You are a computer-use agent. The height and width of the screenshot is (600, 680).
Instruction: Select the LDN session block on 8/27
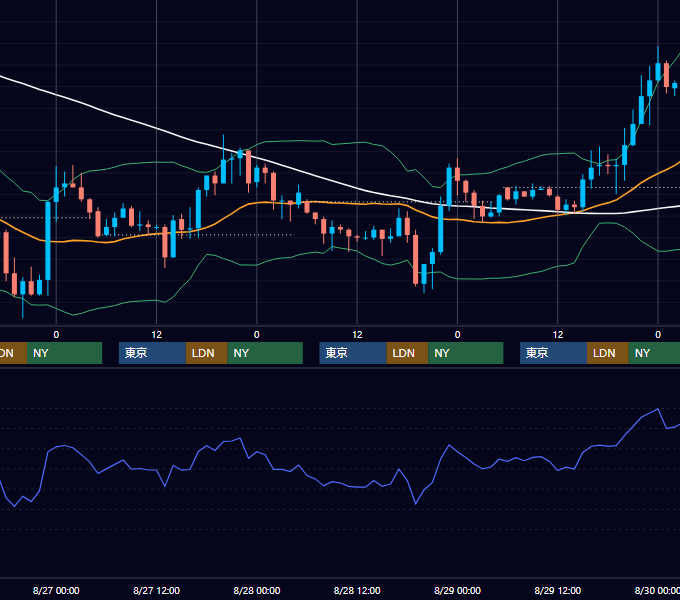coord(206,353)
